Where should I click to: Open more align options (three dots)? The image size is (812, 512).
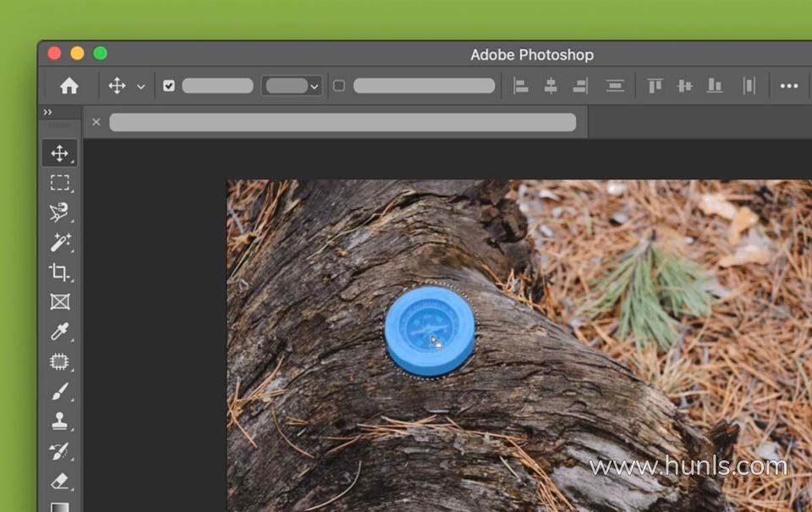click(x=788, y=86)
